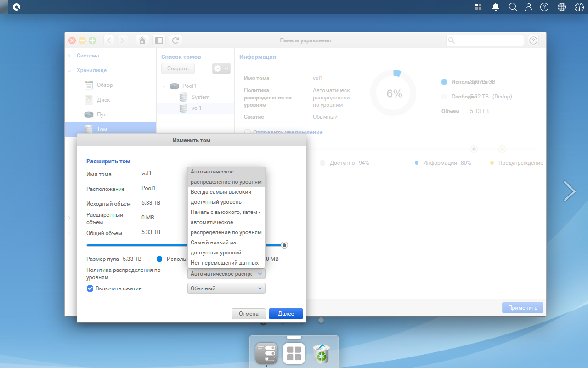Select the vol1 volume in the list

(195, 108)
